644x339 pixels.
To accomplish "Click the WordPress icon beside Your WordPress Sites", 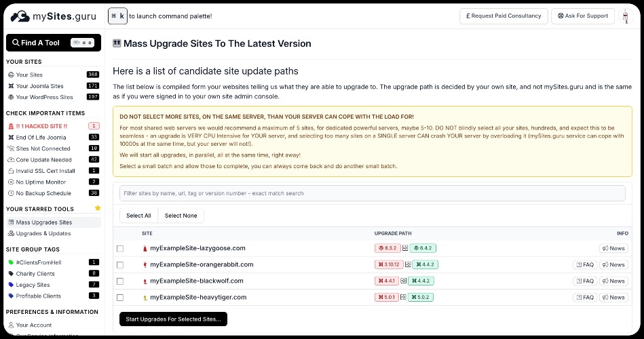I will (11, 97).
